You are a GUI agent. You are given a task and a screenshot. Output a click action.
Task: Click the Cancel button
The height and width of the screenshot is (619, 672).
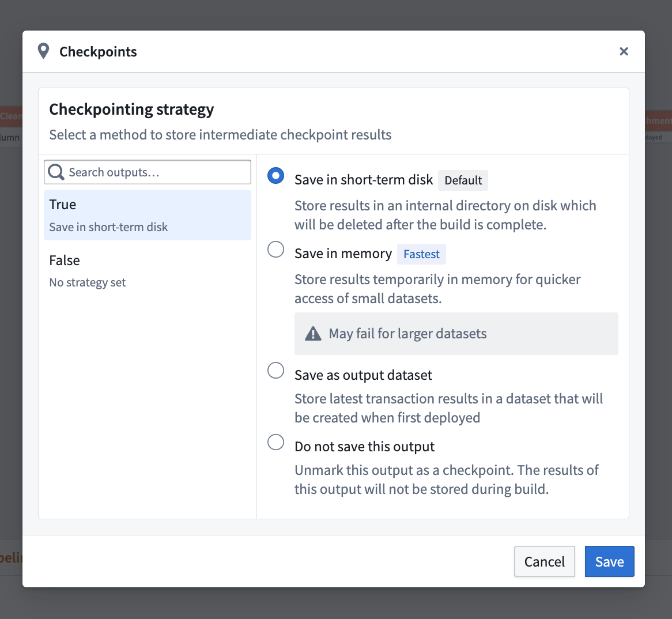(x=544, y=561)
